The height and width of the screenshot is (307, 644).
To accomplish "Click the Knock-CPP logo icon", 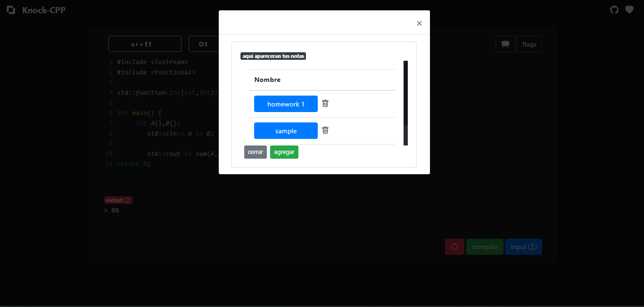I will (x=11, y=10).
